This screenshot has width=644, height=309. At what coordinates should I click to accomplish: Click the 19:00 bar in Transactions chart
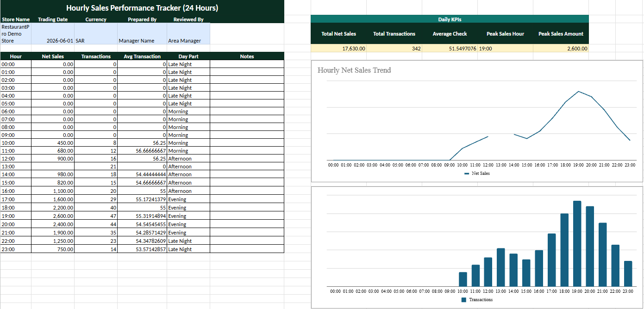point(577,243)
